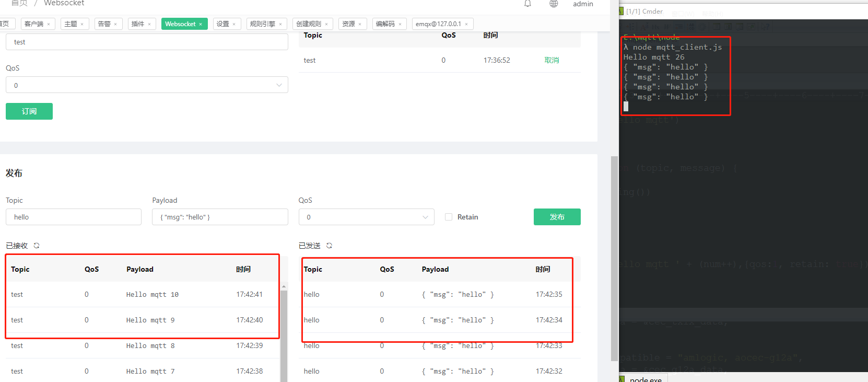Close the 告警 tab with its x
The image size is (868, 382).
pos(115,24)
